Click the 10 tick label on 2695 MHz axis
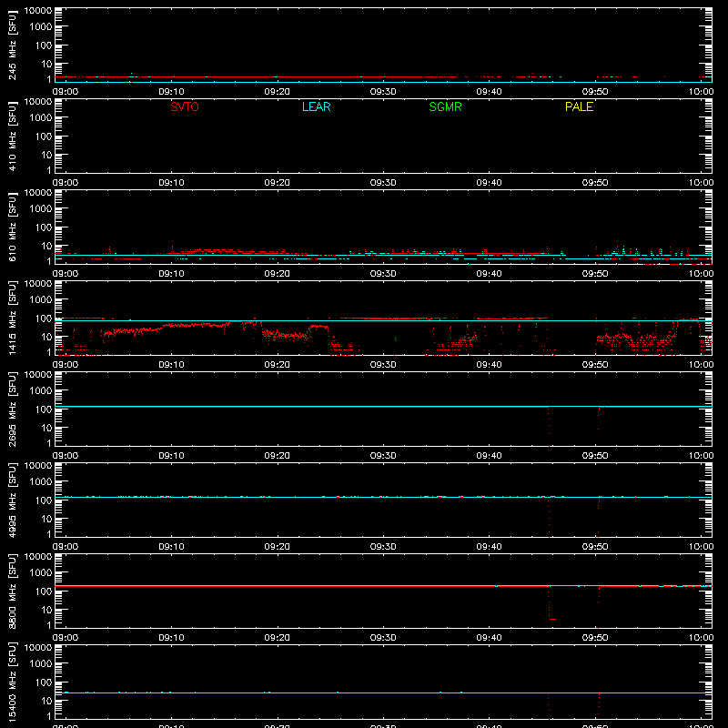Screen dimensions: 728x728 coord(46,428)
